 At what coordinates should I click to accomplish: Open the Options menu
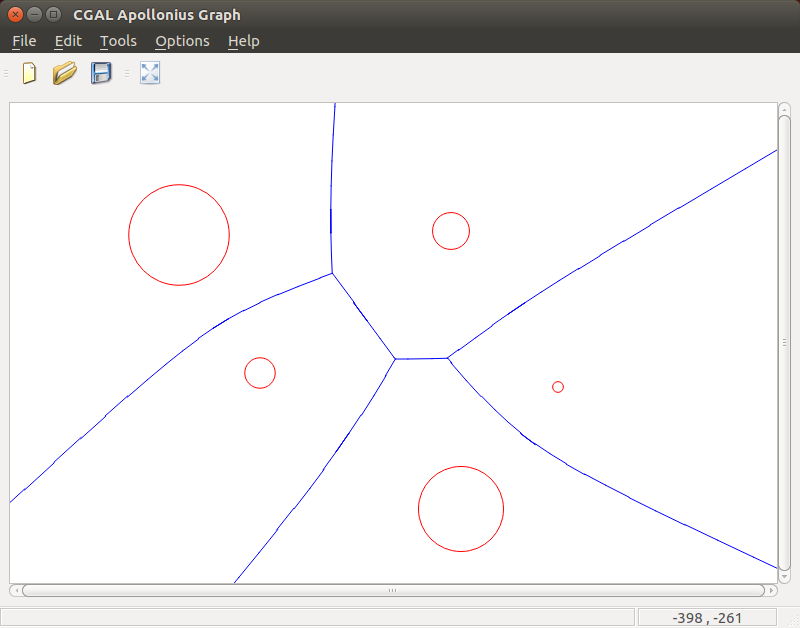(182, 41)
